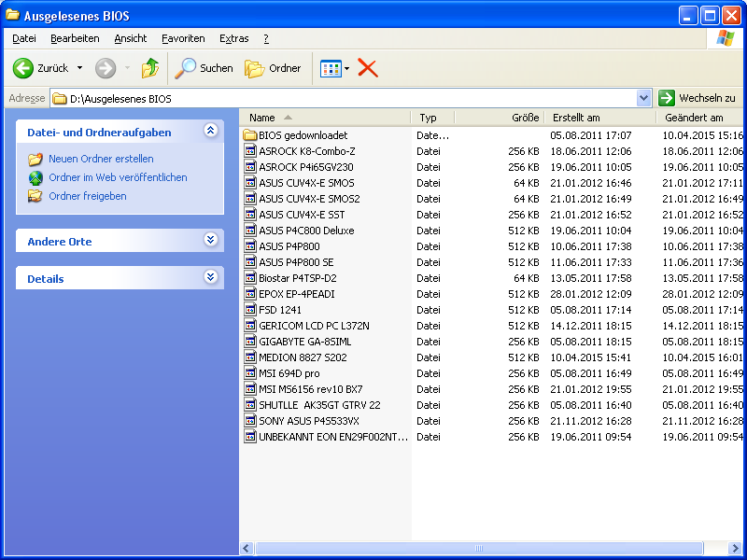Screen dimensions: 747x560
Task: Open the Extras menu
Action: pos(234,38)
